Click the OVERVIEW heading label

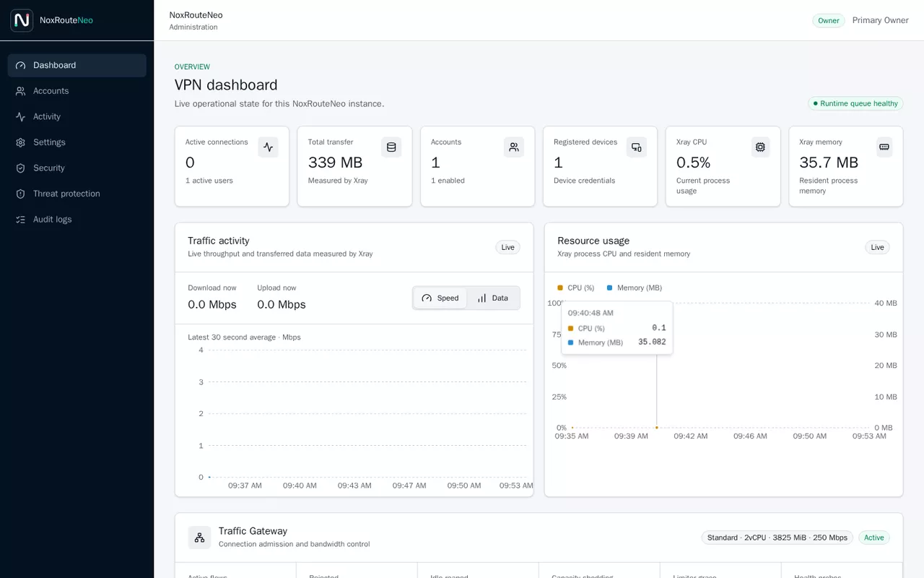tap(192, 66)
